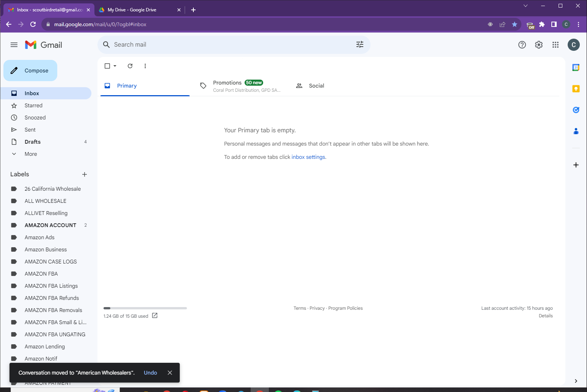Screen dimensions: 587x392
Task: Click the storage usage progress bar
Action: [145, 308]
